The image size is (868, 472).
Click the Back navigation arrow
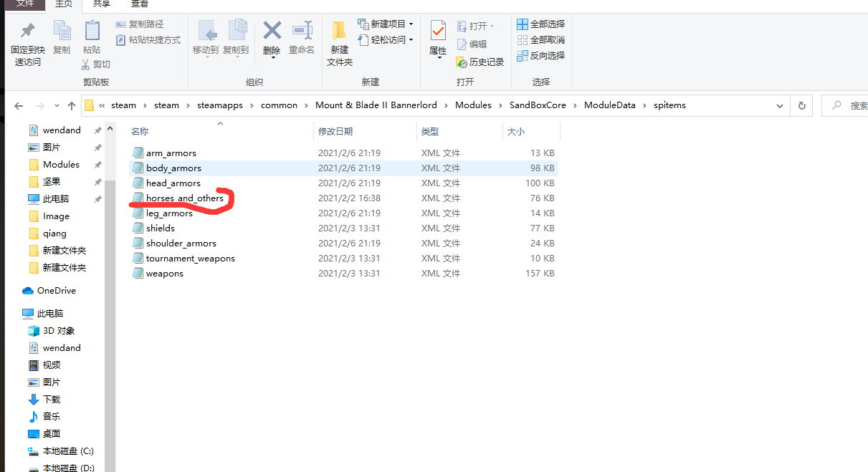point(19,106)
